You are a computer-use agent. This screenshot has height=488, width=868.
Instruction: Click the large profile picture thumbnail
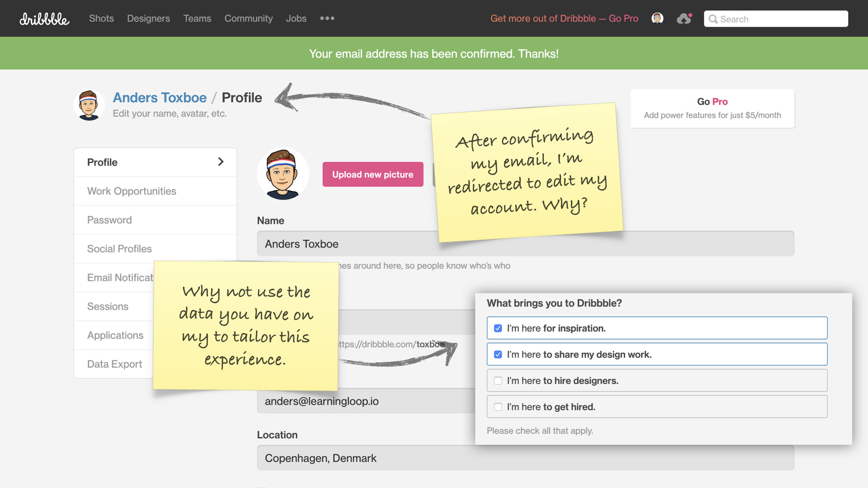(x=283, y=174)
